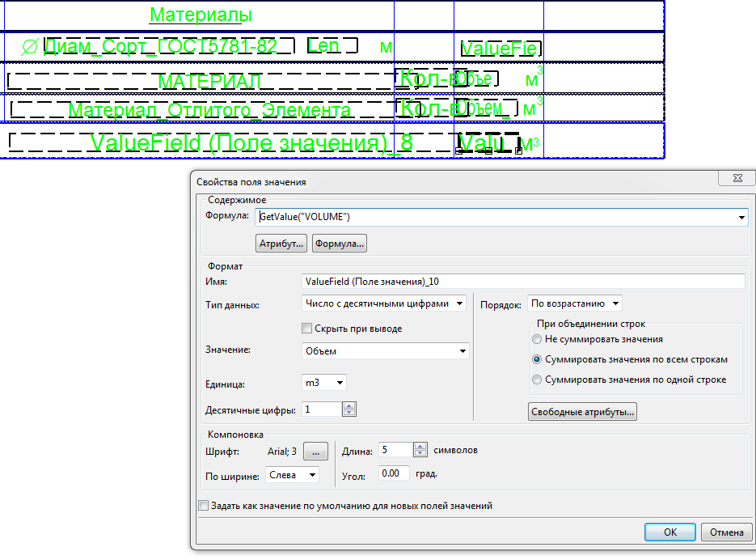Check 'Задать как значение по умолчанию' option
Screen dimensions: 756x560
204,506
